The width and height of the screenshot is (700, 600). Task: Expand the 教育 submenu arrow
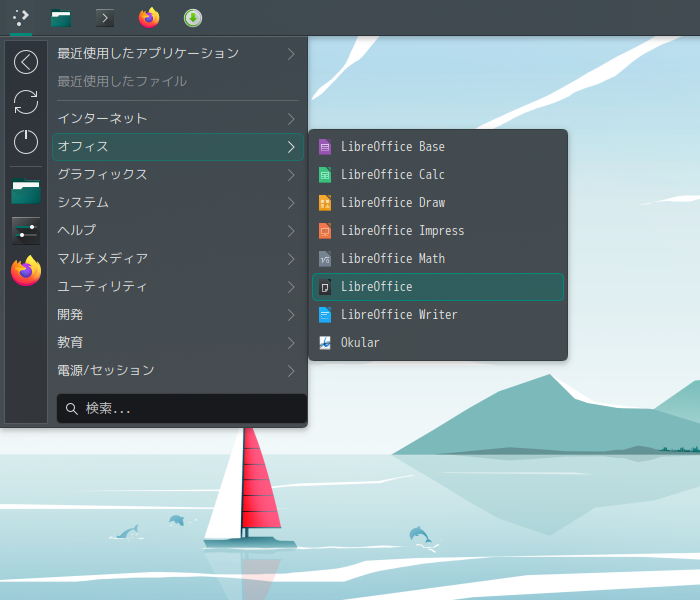tap(291, 343)
